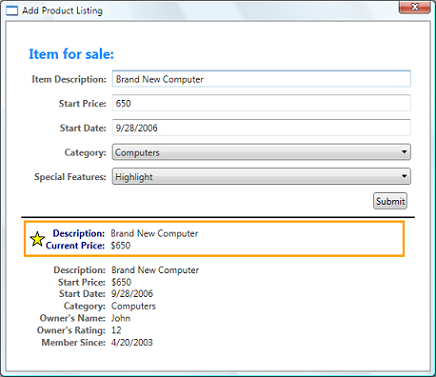This screenshot has height=377, width=436.
Task: Click the '9/28/2006' start date in the details list
Action: [132, 294]
